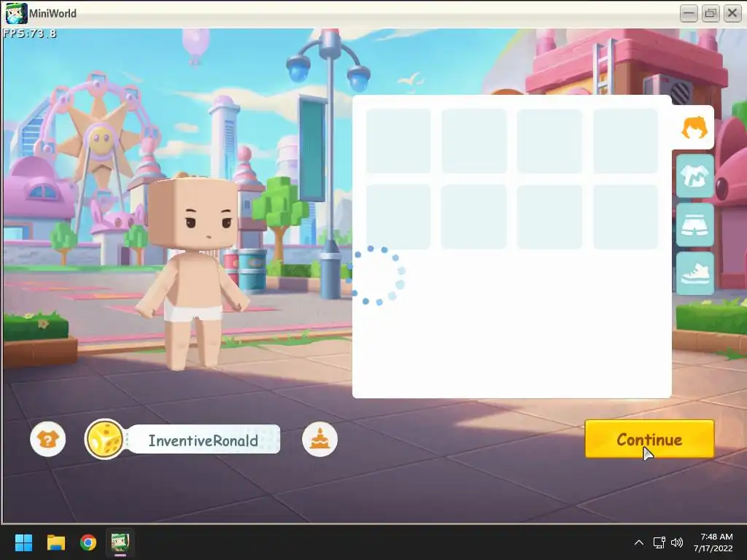Open the shoes category tab
747x560 pixels.
pos(695,274)
